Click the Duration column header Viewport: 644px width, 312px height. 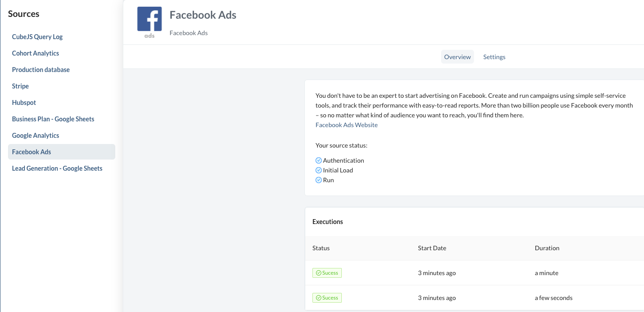[x=547, y=248]
